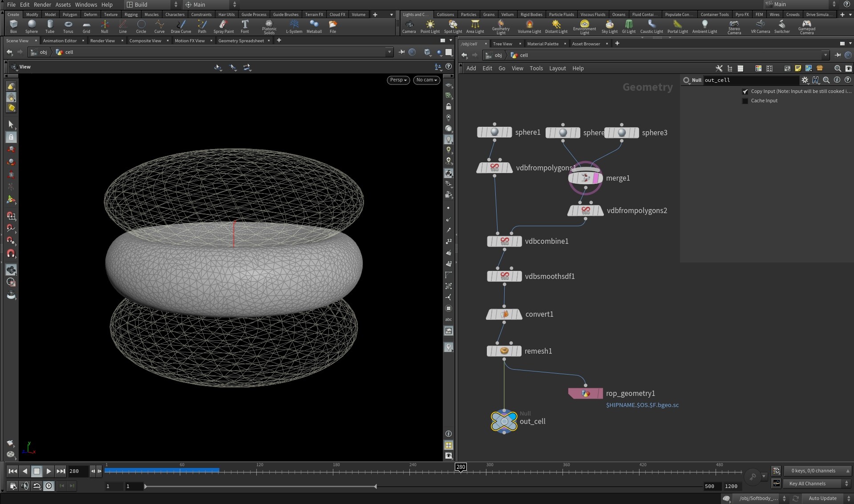Toggle the real time playback button

[x=49, y=486]
